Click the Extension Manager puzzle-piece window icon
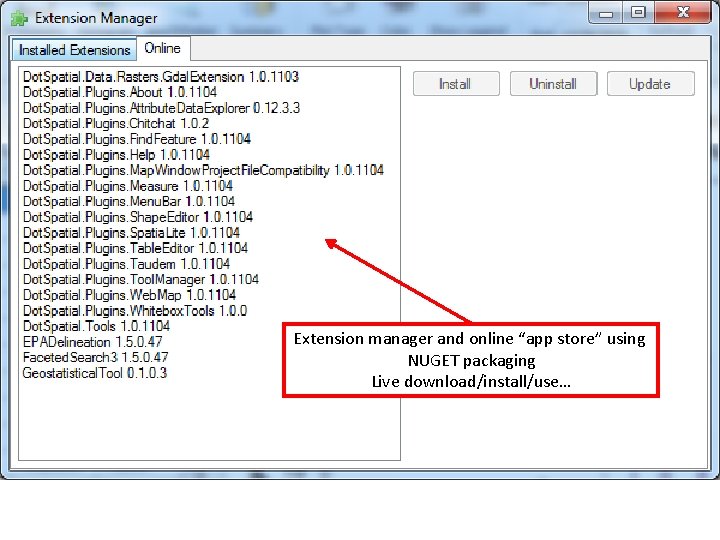720x540 pixels. (19, 18)
